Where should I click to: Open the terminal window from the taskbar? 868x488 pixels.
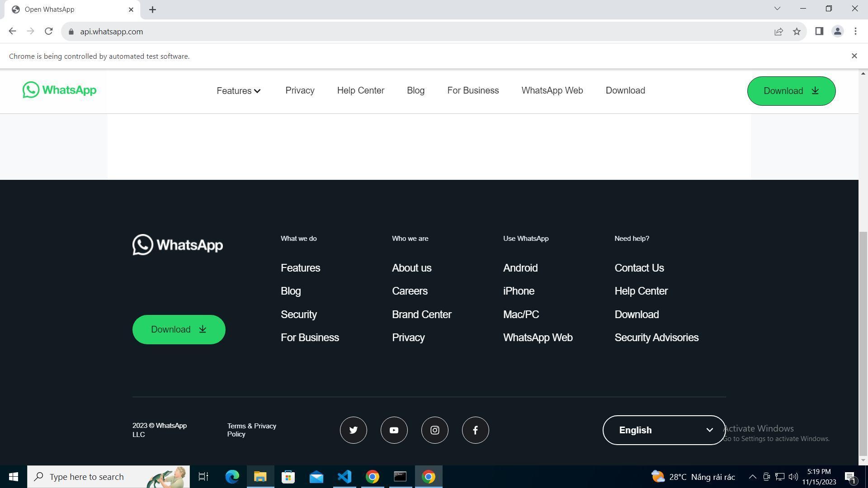[x=400, y=477]
